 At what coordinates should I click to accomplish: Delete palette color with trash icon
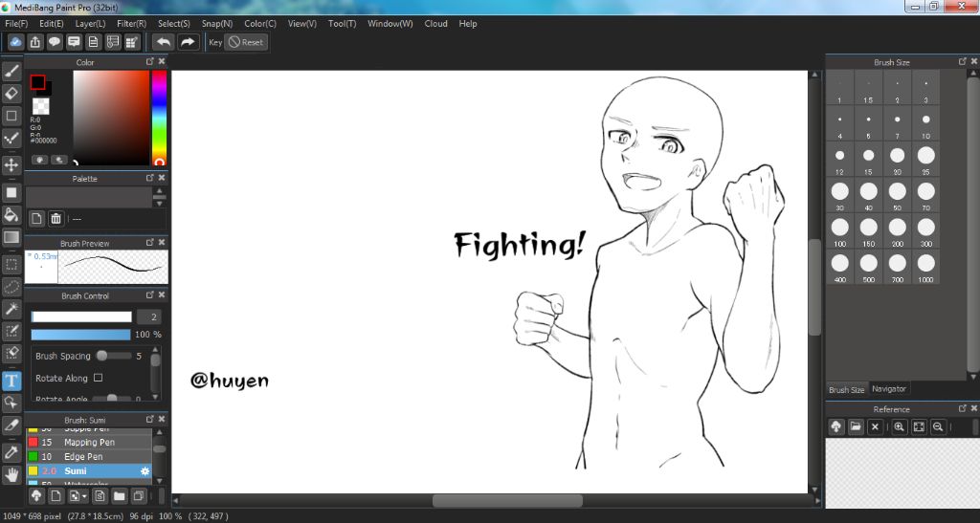tap(56, 218)
